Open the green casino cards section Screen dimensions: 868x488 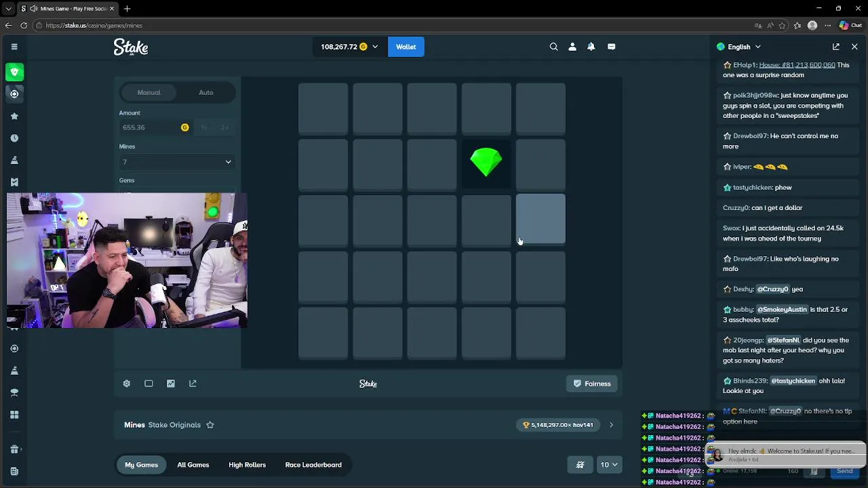[x=14, y=72]
